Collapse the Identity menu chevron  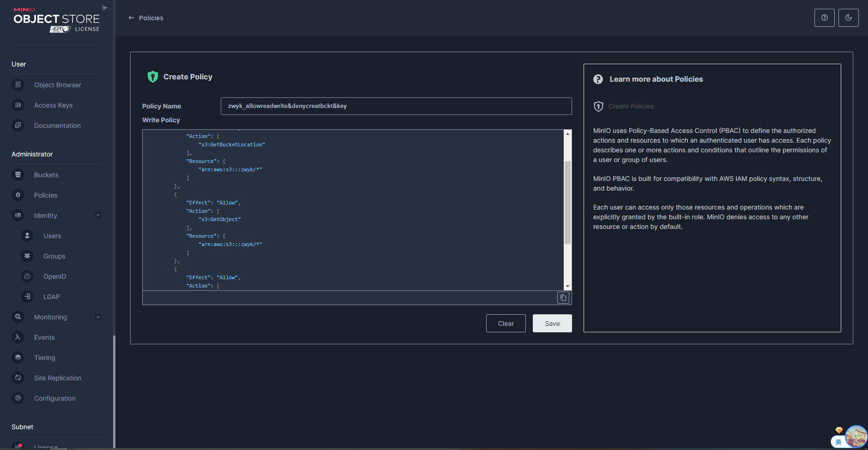98,216
